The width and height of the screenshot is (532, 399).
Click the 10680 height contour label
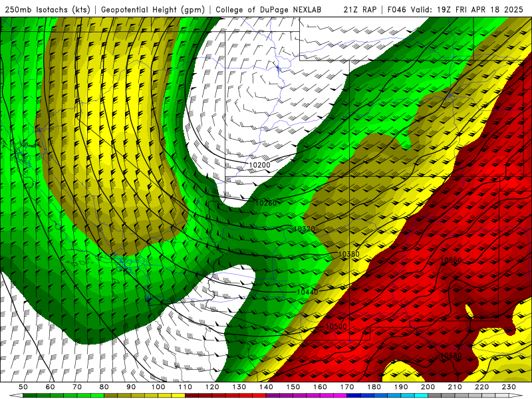point(451,356)
